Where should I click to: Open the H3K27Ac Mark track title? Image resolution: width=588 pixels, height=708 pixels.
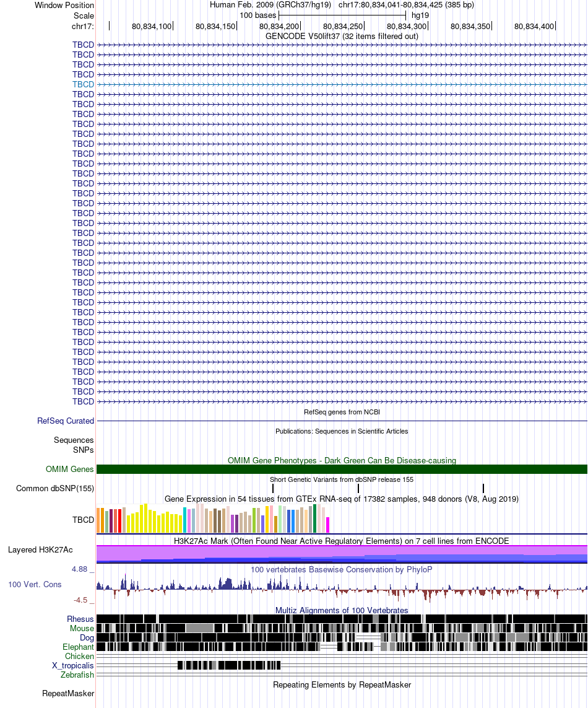point(342,541)
